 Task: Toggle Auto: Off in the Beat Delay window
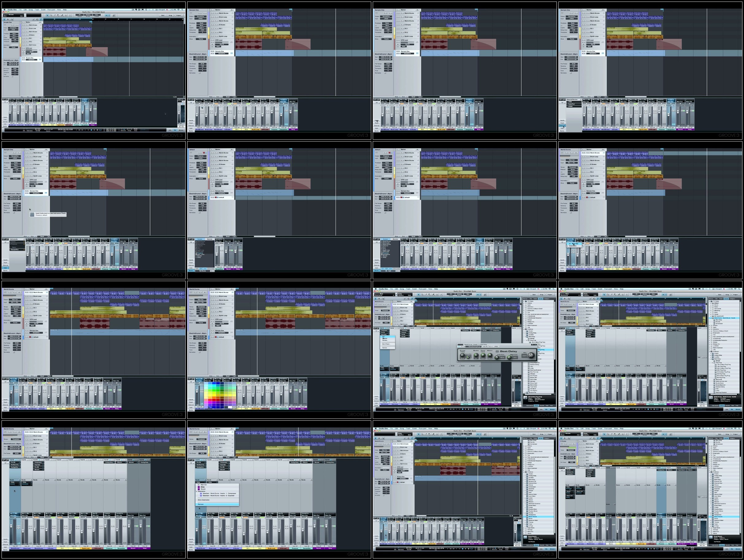point(485,347)
